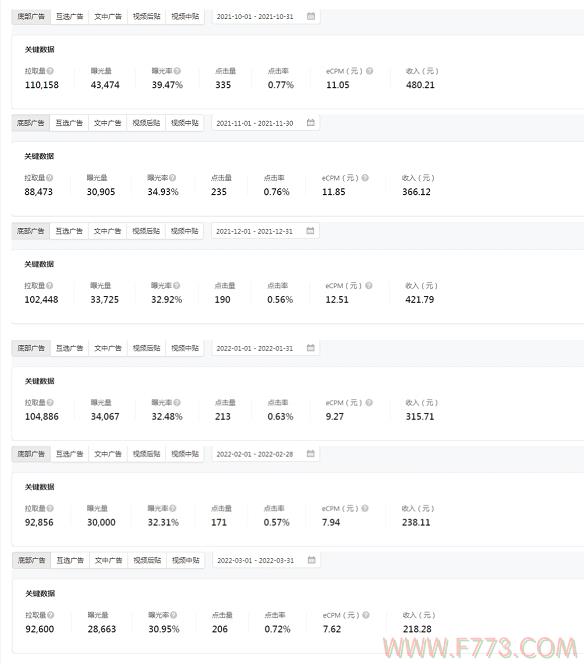584x664 pixels.
Task: Click help icon beside 曝光率 above 32.31%
Action: 173,508
